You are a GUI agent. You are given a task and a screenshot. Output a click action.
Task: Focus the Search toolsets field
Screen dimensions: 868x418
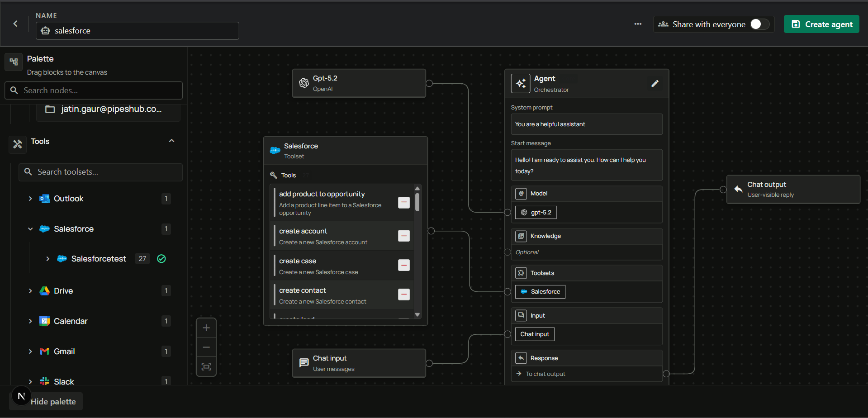click(x=100, y=172)
